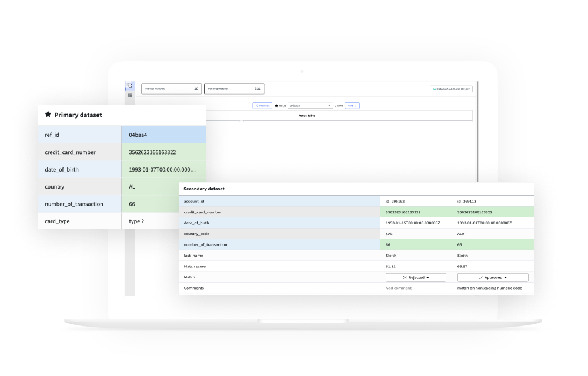Select primary country value AL
The width and height of the screenshot is (588, 376).
coord(132,186)
